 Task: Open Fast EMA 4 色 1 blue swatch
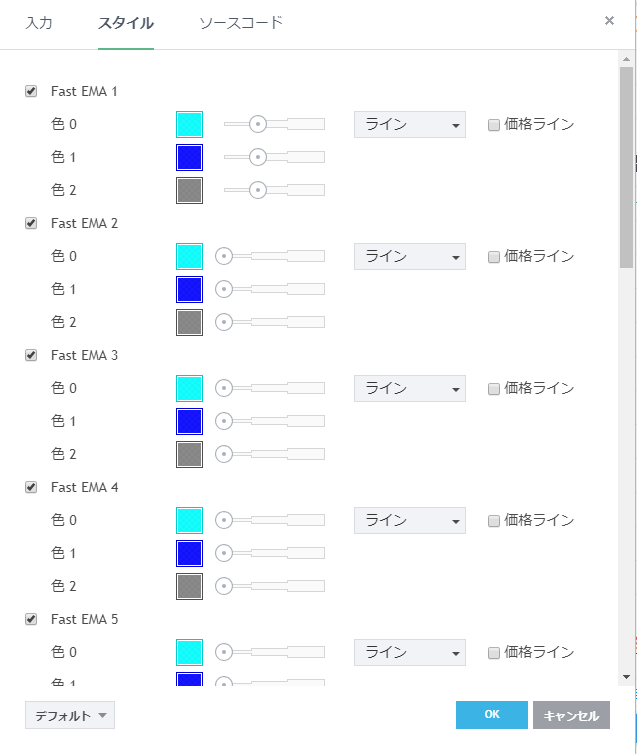(x=189, y=553)
